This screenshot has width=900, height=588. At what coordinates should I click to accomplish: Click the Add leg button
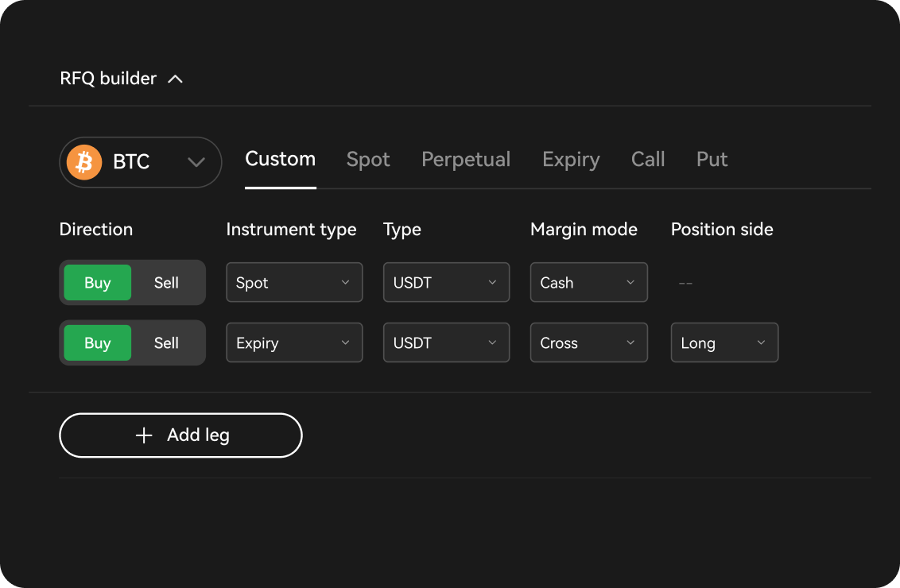[180, 435]
